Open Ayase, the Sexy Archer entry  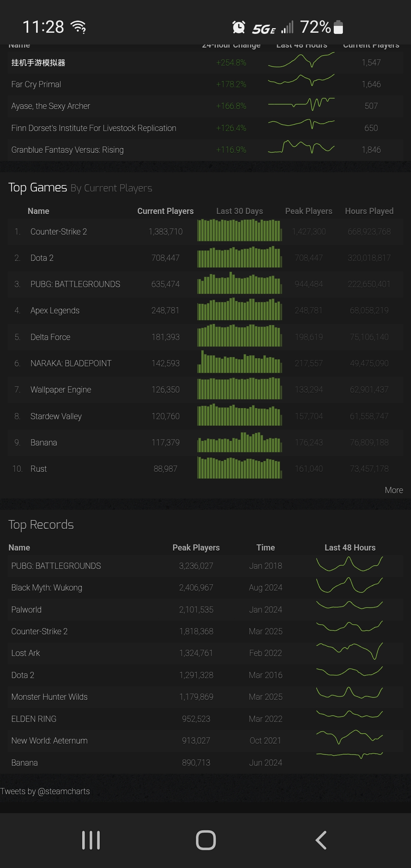51,106
